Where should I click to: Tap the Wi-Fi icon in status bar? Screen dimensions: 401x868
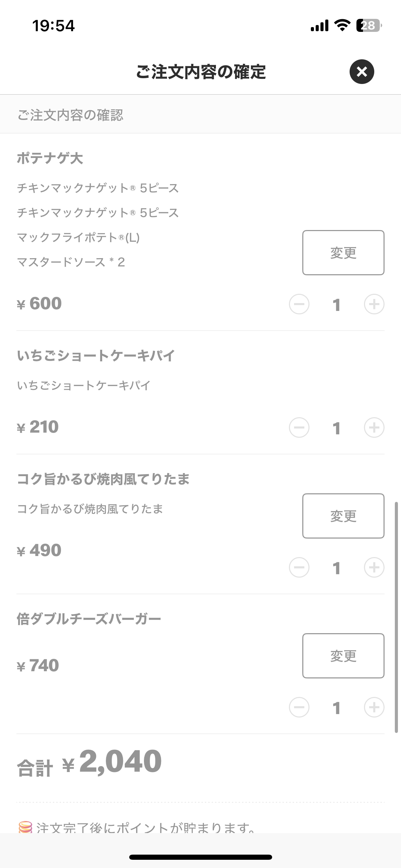click(x=342, y=25)
